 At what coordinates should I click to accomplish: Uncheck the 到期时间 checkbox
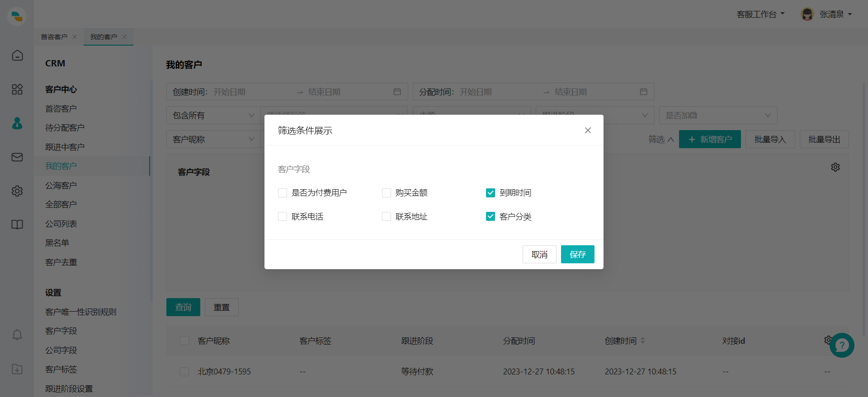(x=491, y=193)
